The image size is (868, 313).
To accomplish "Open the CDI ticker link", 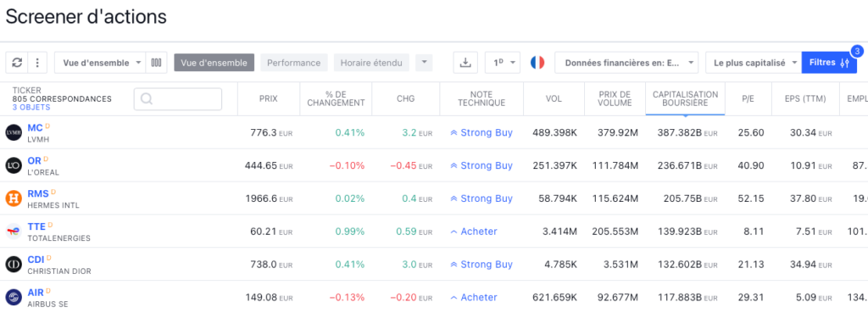I will click(x=36, y=260).
